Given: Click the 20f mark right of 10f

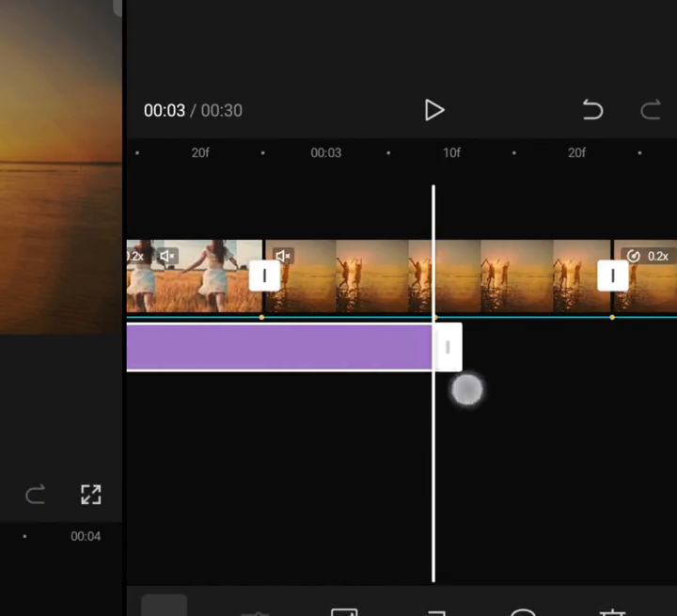Looking at the screenshot, I should (576, 153).
